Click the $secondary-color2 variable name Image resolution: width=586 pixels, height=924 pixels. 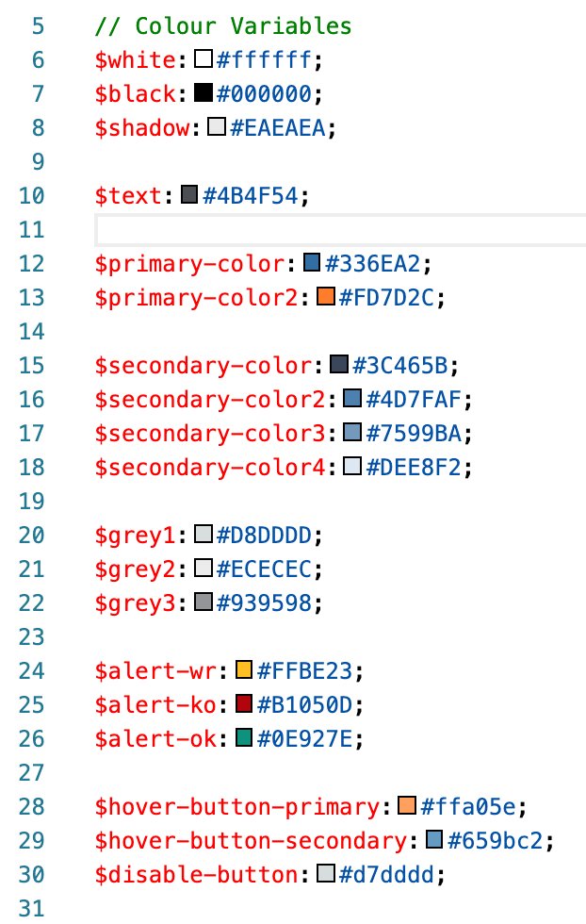point(210,400)
